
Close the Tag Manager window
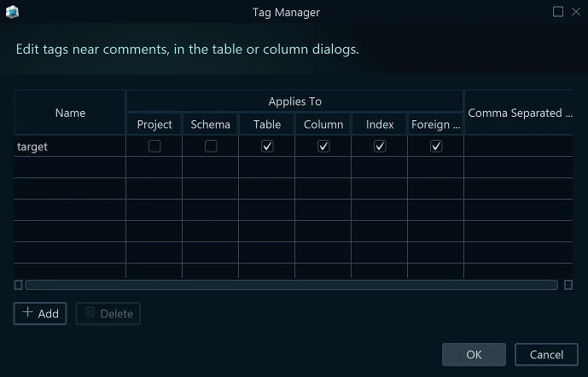pos(576,12)
